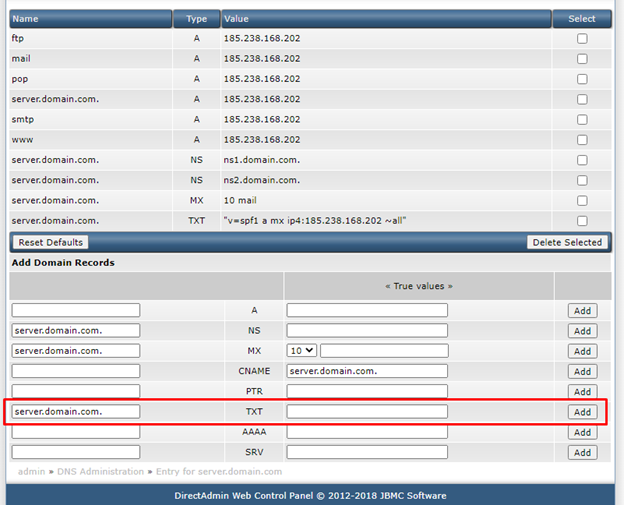Click the ns2.domain.com. value cell
Screen dimensions: 624x505
coord(262,180)
